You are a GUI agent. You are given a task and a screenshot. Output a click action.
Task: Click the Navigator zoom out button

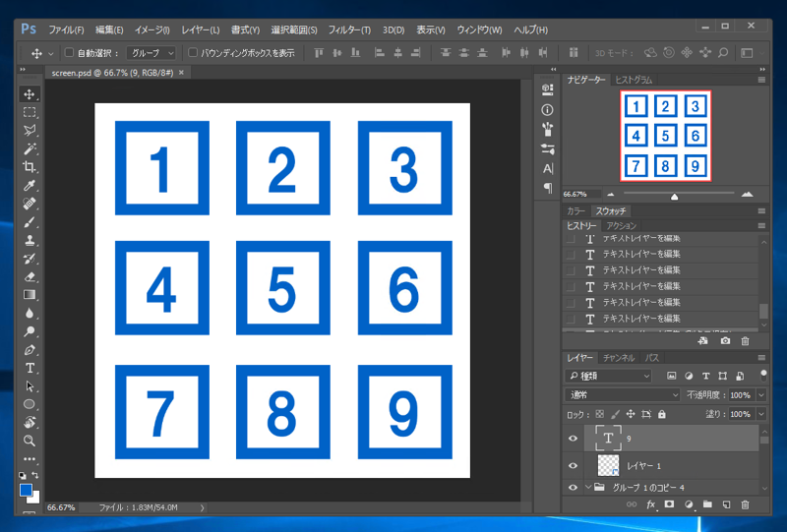[610, 195]
